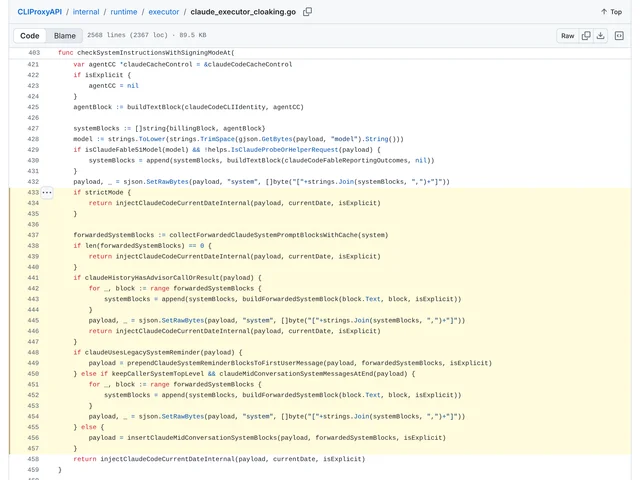This screenshot has height=480, width=640.
Task: Open CLIProxyAPI repository breadcrumb link
Action: [x=40, y=12]
